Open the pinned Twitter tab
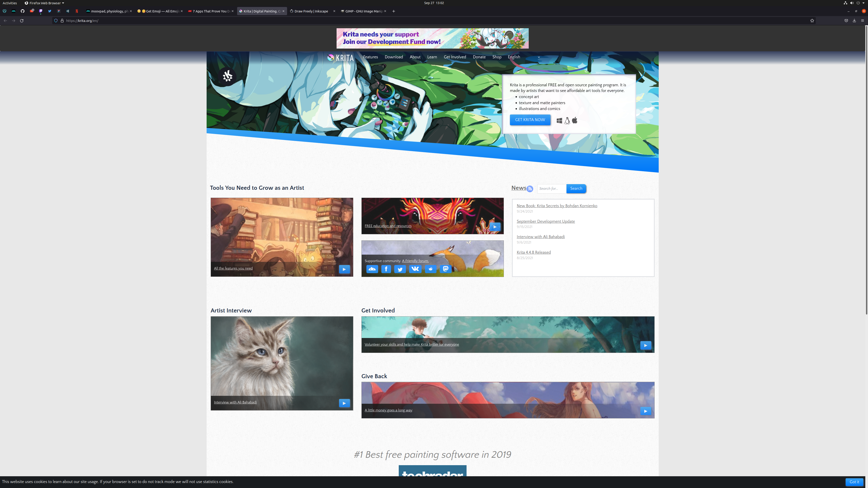 tap(50, 11)
